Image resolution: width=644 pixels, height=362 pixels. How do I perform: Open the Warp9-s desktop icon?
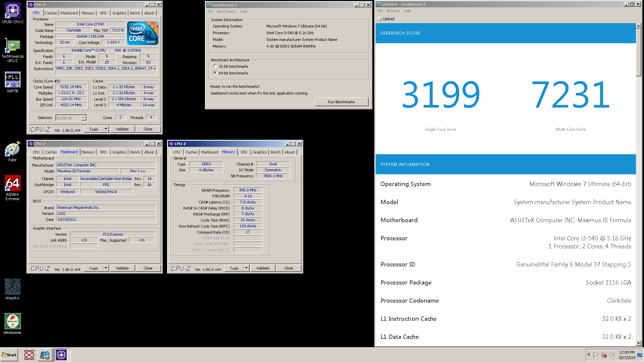12,289
